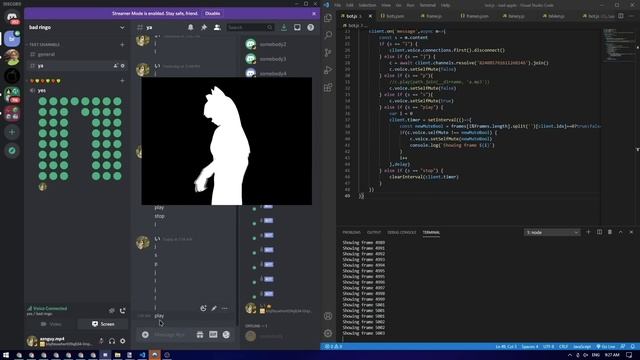640x360 pixels.
Task: Open notification settings bell in channel header
Action: tap(191, 27)
